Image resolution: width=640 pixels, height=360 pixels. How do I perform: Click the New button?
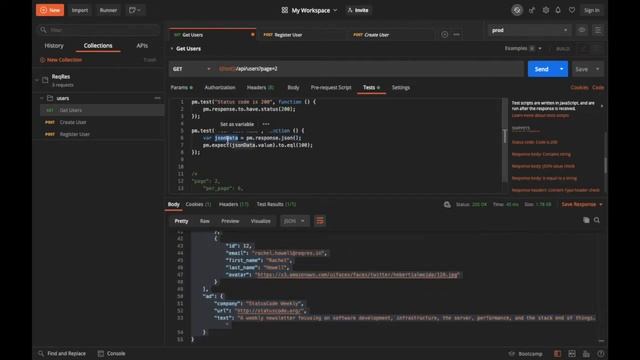50,10
